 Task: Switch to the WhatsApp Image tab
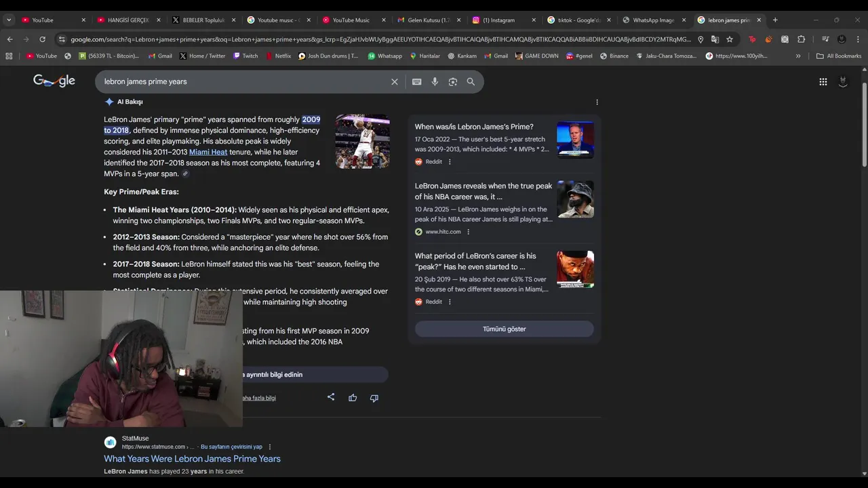(x=653, y=20)
